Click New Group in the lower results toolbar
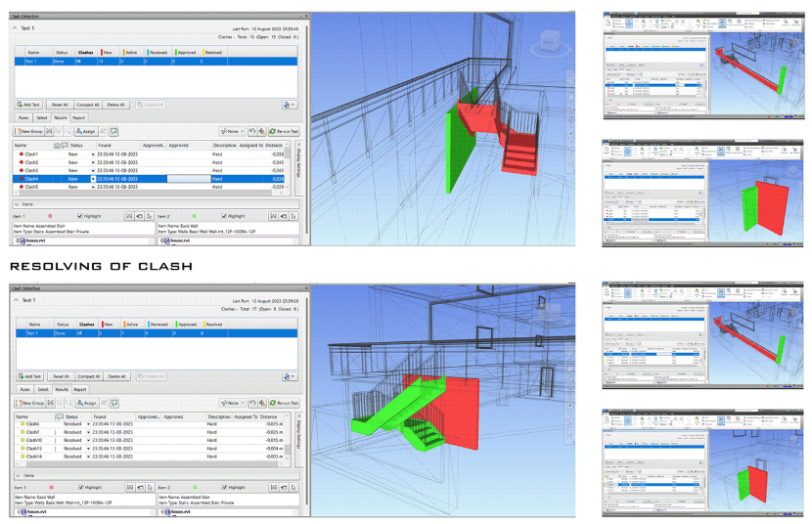 point(31,402)
